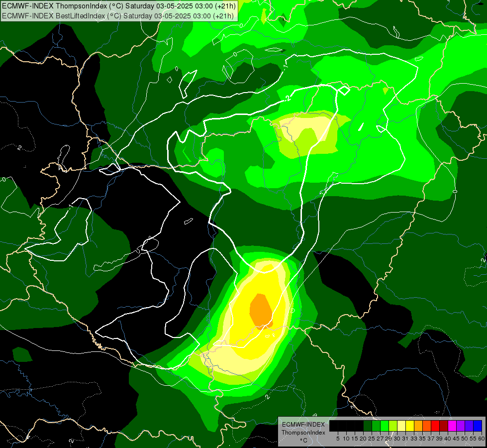Click the legend value 40
Image resolution: width=487 pixels, height=448 pixels.
pyautogui.click(x=448, y=439)
